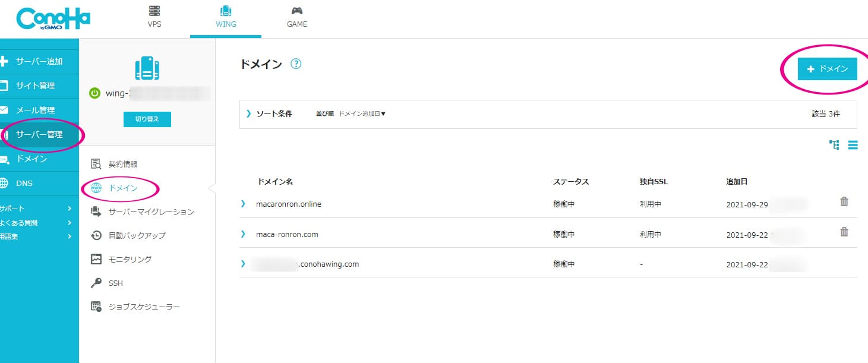Open メール管理 in the sidebar
The image size is (868, 363).
tap(39, 110)
